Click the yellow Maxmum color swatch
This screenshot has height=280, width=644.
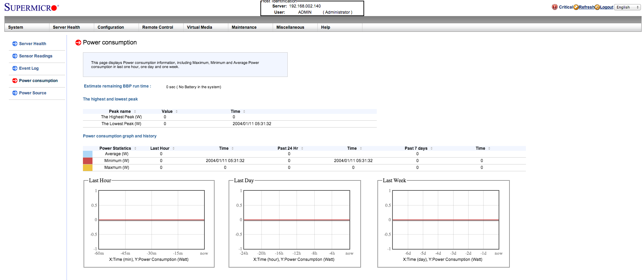88,168
